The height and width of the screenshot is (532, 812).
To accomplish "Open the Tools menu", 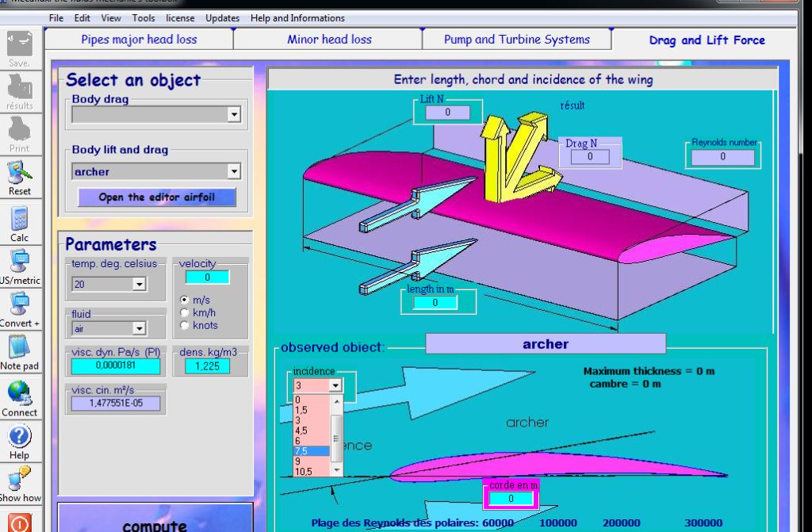I will 144,18.
